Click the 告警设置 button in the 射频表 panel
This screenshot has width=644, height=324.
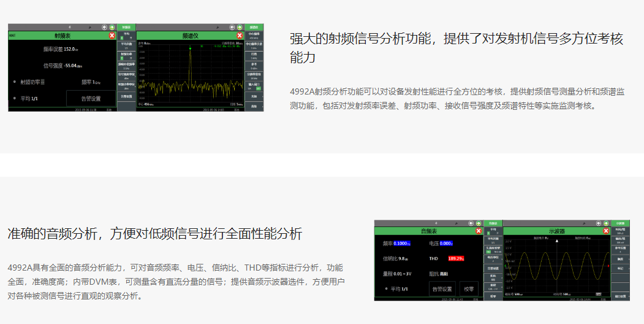pyautogui.click(x=91, y=98)
